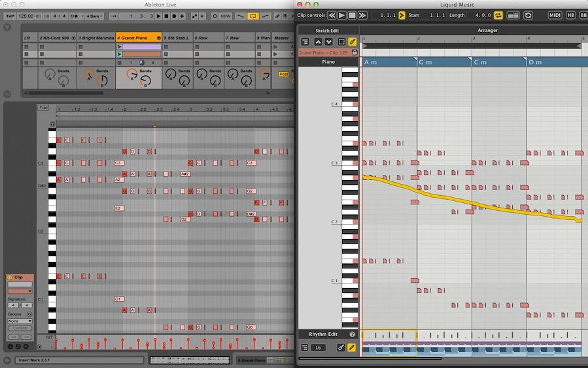This screenshot has width=588, height=368.
Task: Play the clip in Liquid Music
Action: pyautogui.click(x=341, y=16)
